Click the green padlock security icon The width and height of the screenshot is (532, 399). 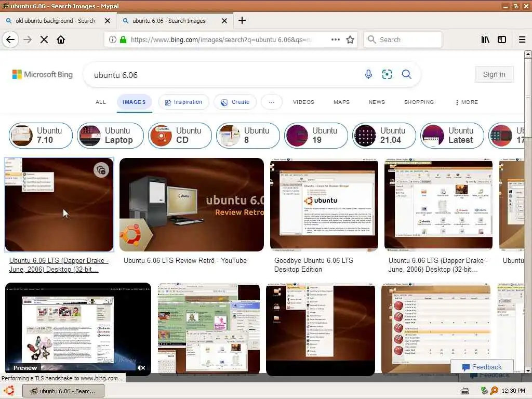123,39
